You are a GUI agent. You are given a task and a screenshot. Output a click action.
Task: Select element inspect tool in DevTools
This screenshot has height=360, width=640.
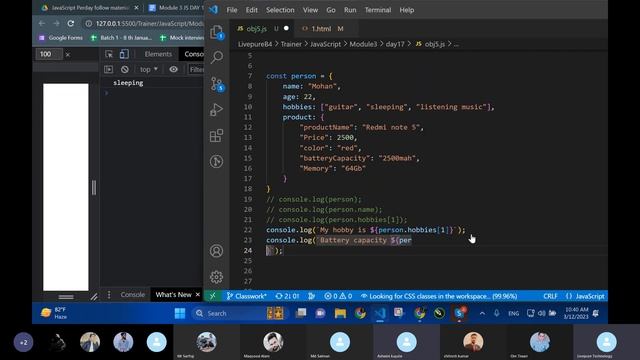(x=109, y=54)
